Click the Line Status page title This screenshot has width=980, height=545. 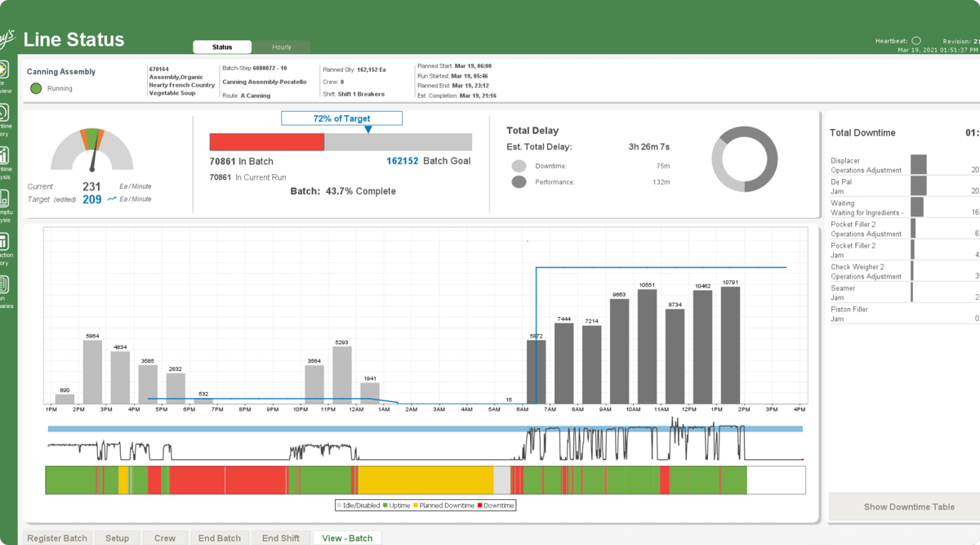click(x=73, y=39)
